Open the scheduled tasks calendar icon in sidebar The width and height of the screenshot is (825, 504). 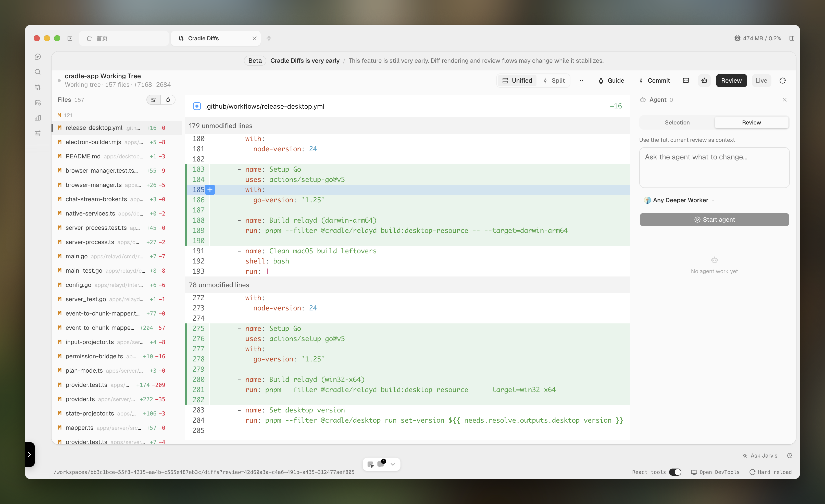38,103
